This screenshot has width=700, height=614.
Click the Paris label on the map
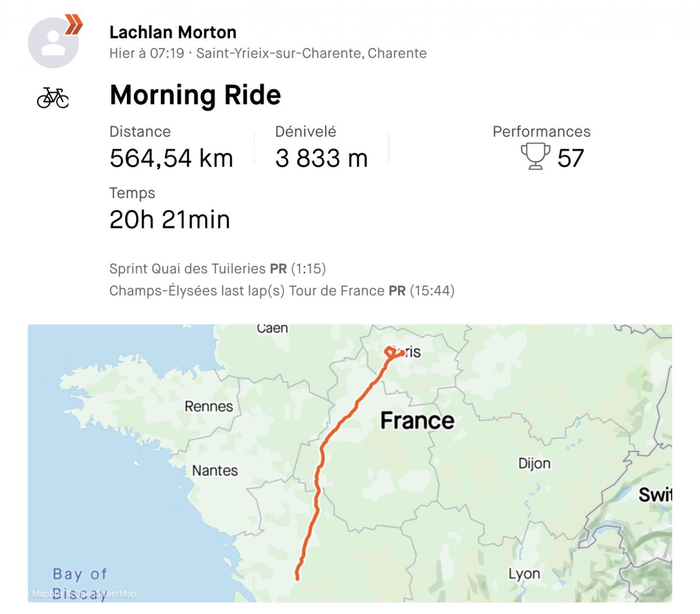pyautogui.click(x=408, y=352)
